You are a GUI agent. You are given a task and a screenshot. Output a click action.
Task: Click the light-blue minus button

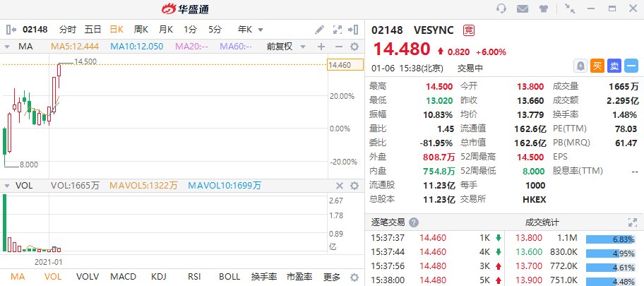click(631, 66)
